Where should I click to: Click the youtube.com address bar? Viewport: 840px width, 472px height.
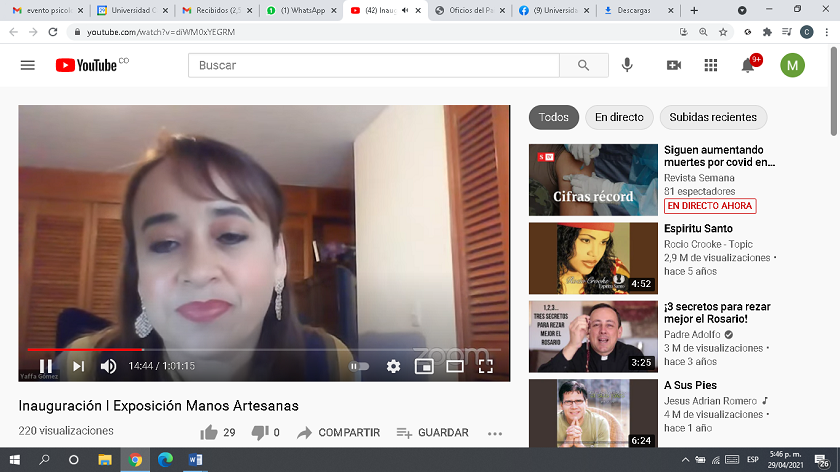pos(370,32)
